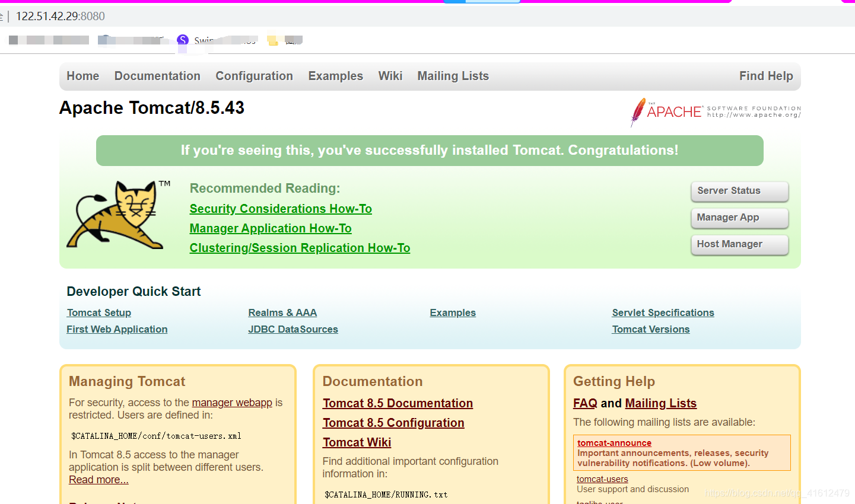Click the $CATALINA_HOME/conf/tomcat-users.xml text
The height and width of the screenshot is (504, 855).
tap(156, 436)
